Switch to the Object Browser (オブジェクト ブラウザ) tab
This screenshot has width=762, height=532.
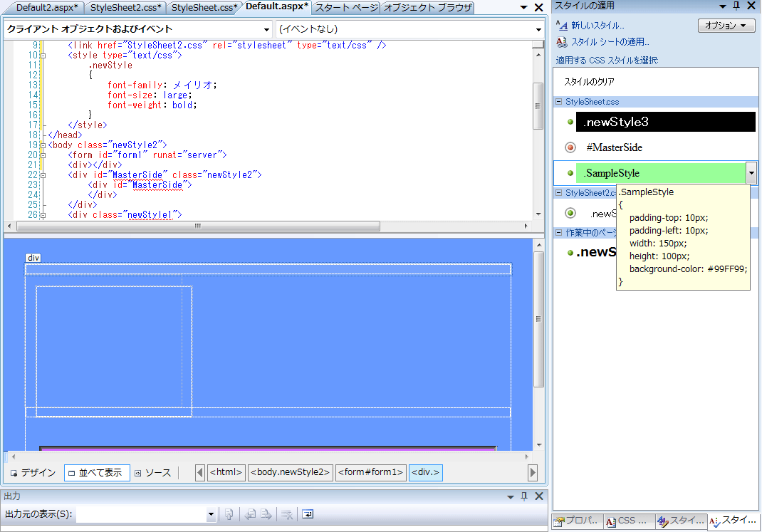pyautogui.click(x=428, y=7)
